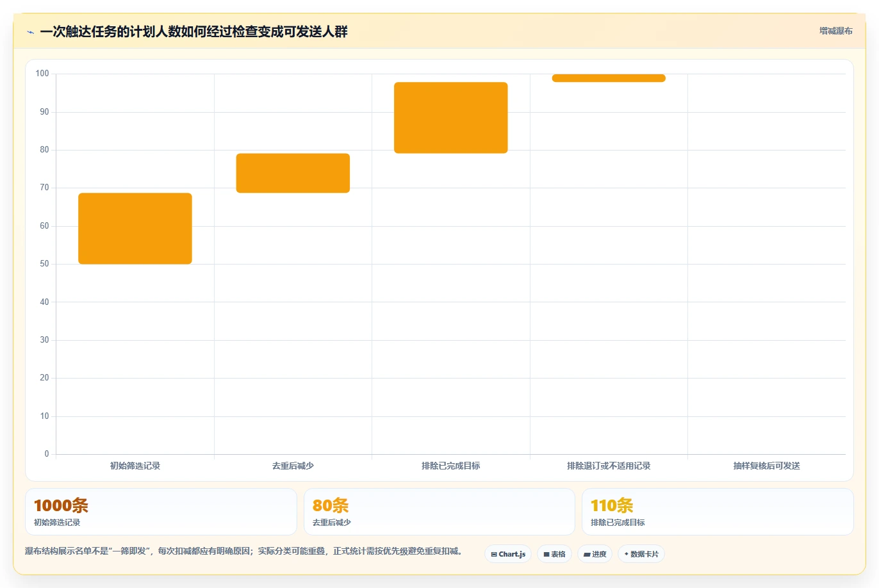Click the footnote text starting 瀑布结构展示

coord(245,551)
